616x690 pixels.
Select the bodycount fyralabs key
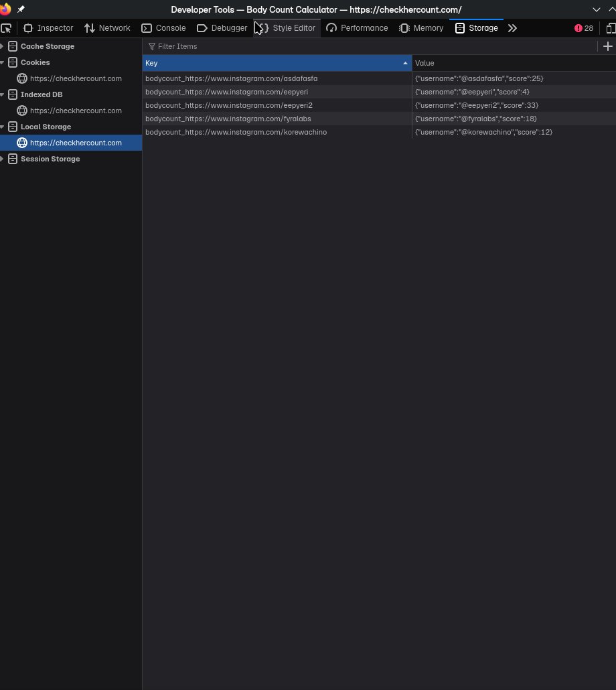point(228,119)
